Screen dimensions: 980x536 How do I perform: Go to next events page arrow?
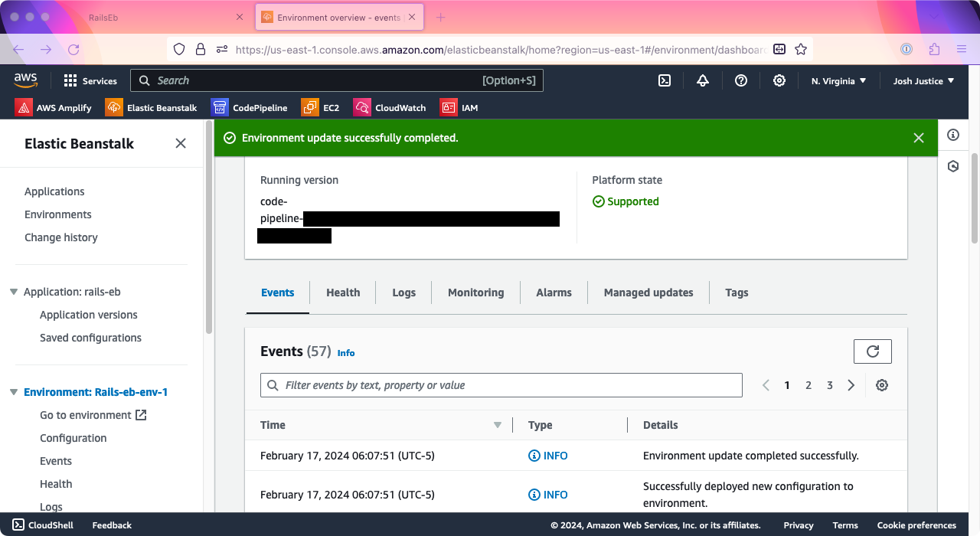pos(851,385)
